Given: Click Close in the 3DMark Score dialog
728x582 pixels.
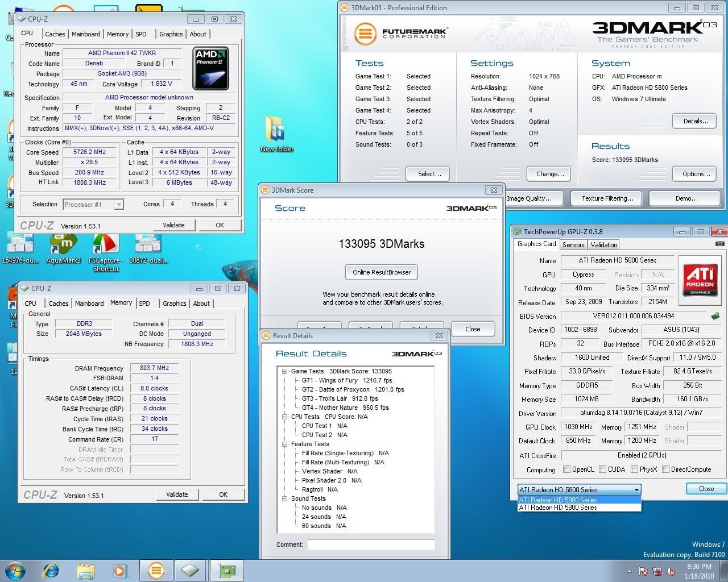Looking at the screenshot, I should pos(473,329).
